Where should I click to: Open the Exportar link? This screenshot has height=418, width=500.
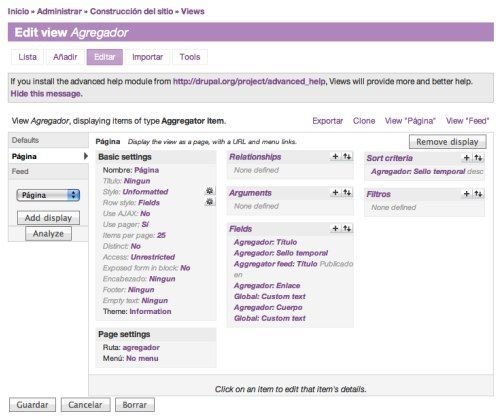coord(327,121)
